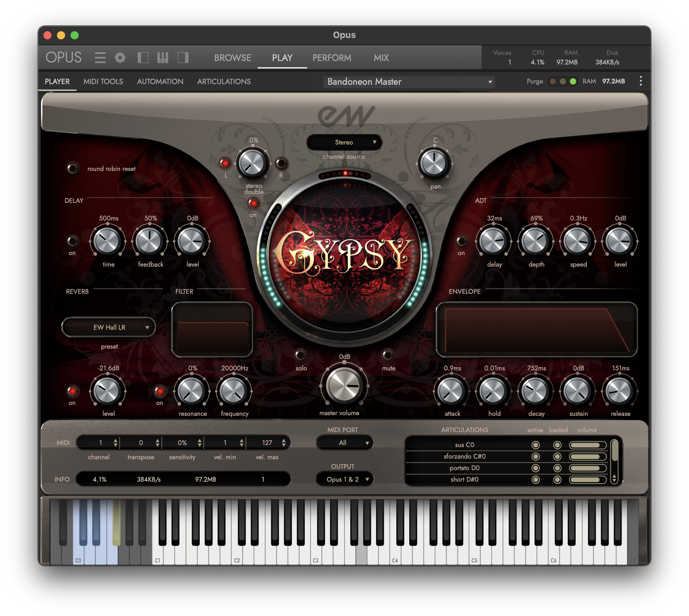689x616 pixels.
Task: Show the right sidebar panel icon
Action: 183,58
